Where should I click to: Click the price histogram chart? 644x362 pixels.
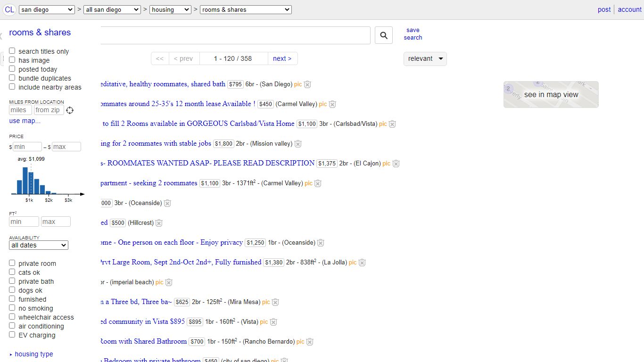point(48,179)
